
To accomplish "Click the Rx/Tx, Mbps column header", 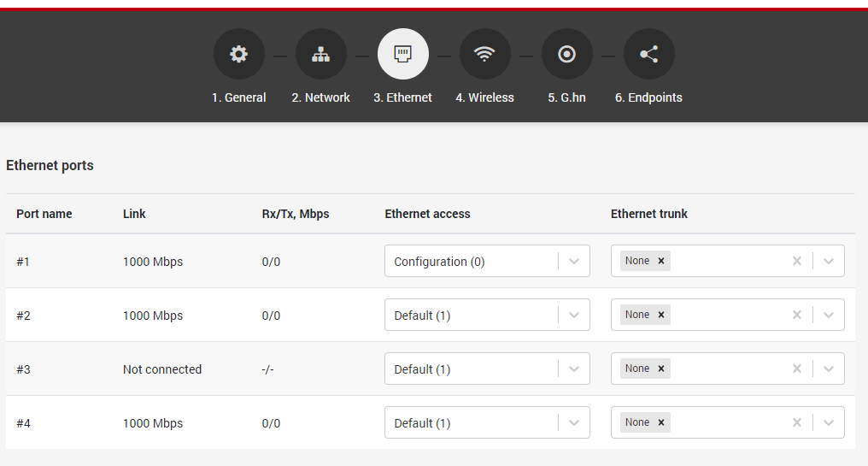I will click(x=296, y=214).
